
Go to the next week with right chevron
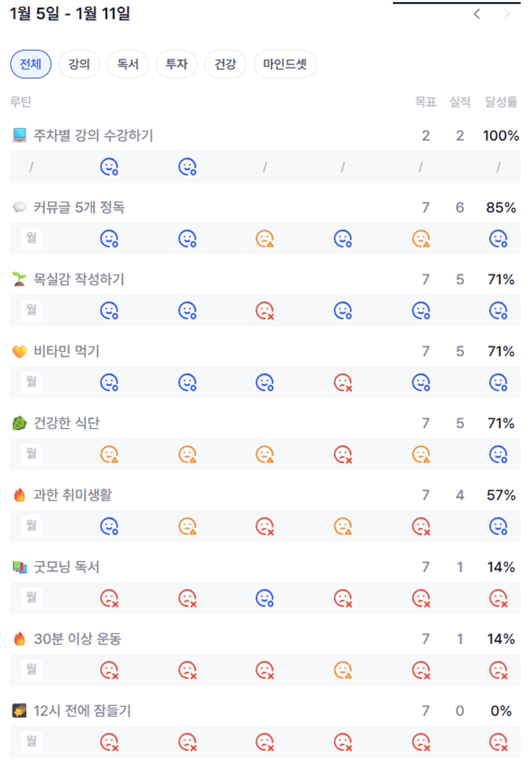coord(508,14)
